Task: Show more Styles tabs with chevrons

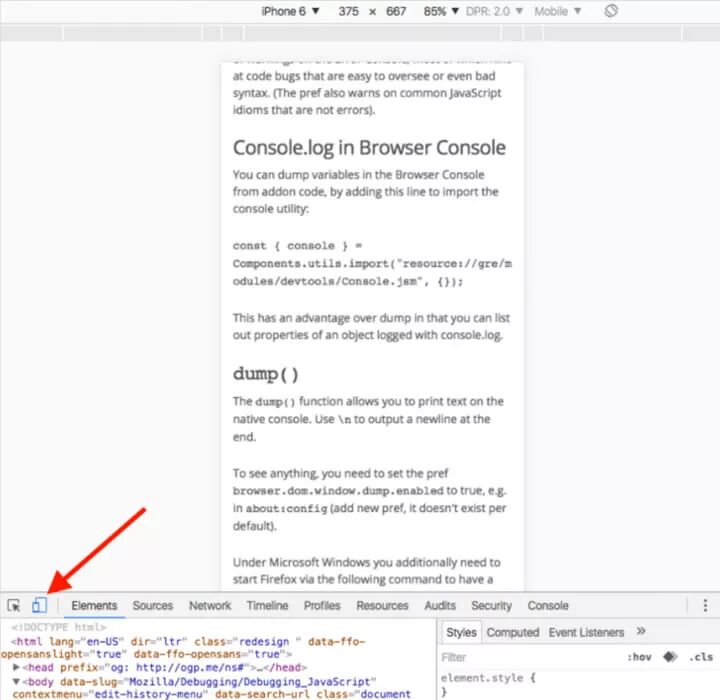Action: pos(641,631)
